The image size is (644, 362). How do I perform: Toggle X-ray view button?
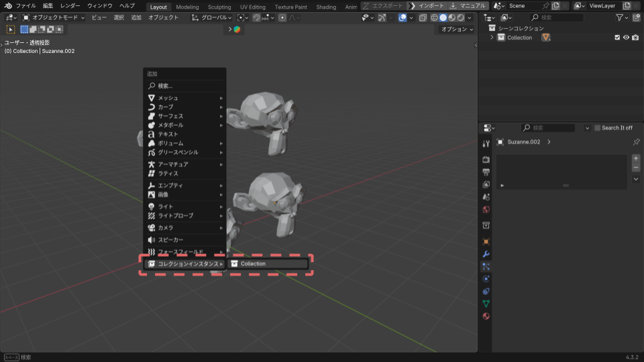[x=423, y=17]
